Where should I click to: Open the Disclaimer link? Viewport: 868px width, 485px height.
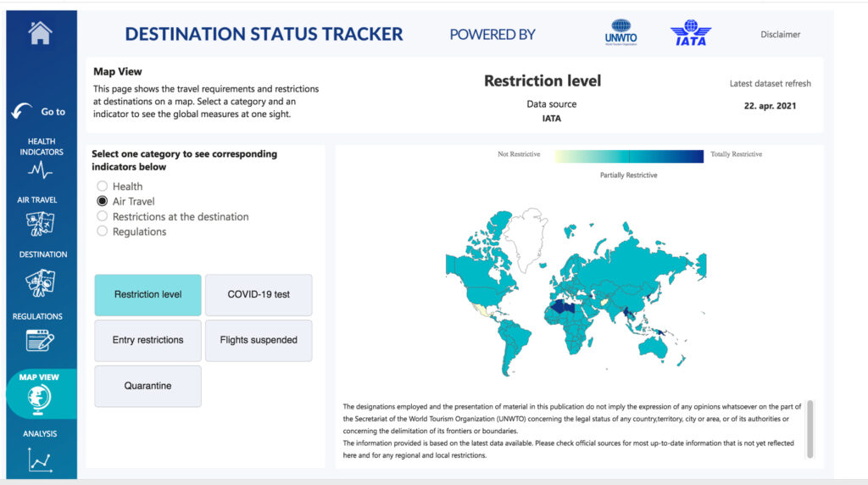[x=780, y=34]
